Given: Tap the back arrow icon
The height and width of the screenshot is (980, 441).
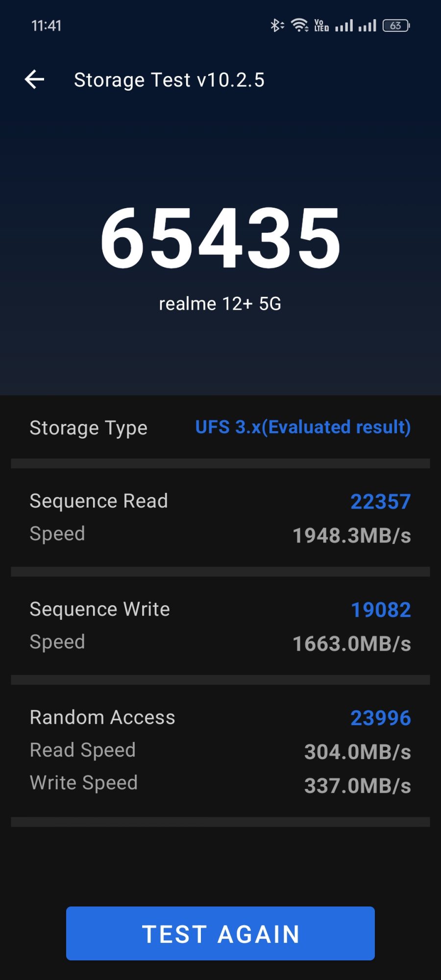Looking at the screenshot, I should [35, 79].
